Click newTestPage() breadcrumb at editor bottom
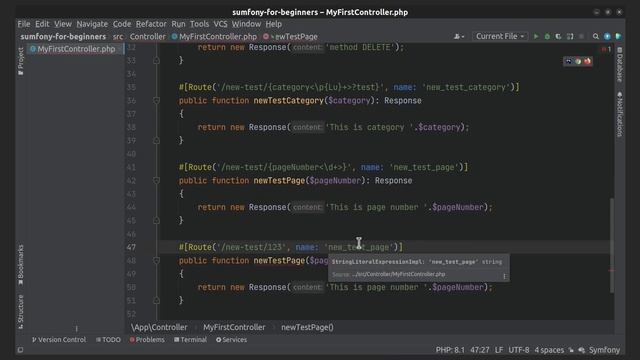640x360 pixels. tap(307, 327)
